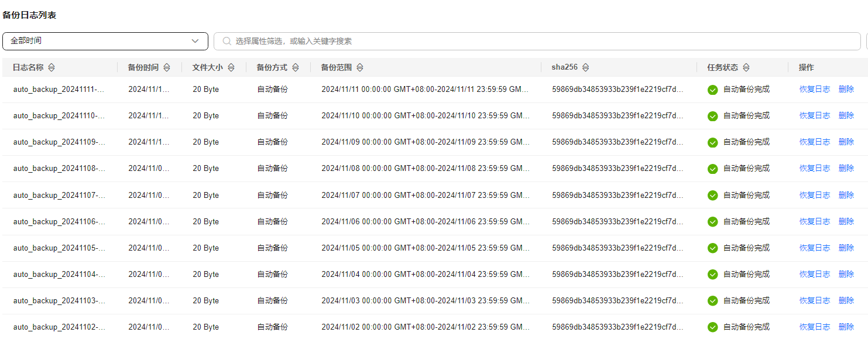Viewport: 868px width, 339px height.
Task: Select log name auto_backup_20241110-...
Action: click(x=59, y=116)
